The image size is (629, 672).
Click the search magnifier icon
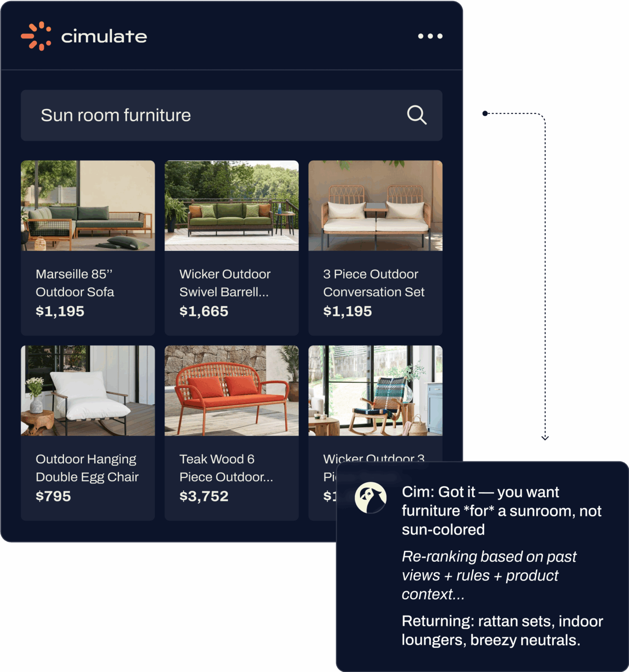tap(416, 115)
